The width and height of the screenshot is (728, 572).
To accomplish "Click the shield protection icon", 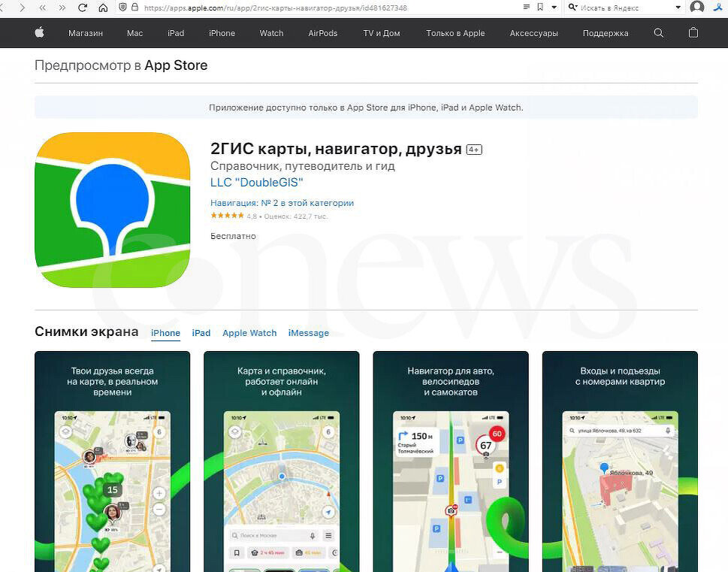I will point(122,7).
